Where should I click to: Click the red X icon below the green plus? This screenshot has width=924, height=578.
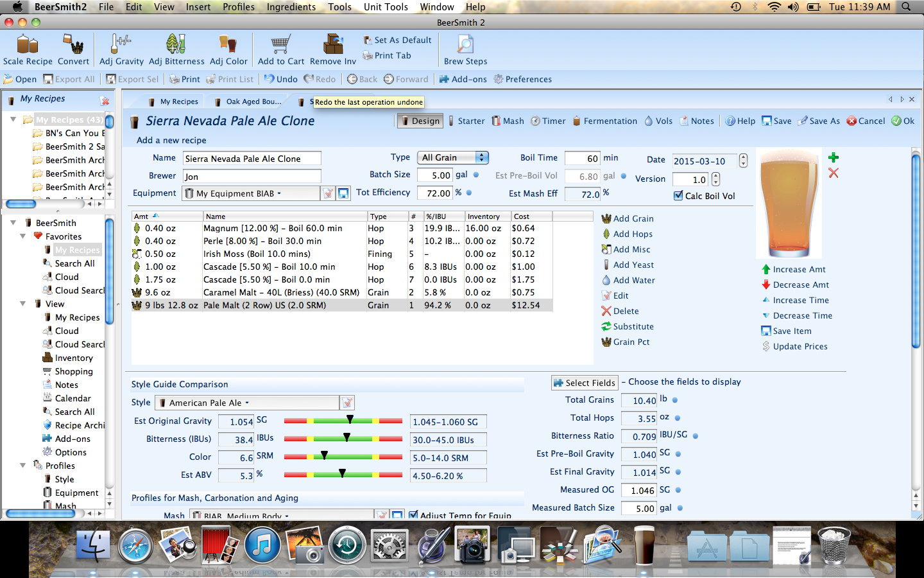(x=834, y=173)
